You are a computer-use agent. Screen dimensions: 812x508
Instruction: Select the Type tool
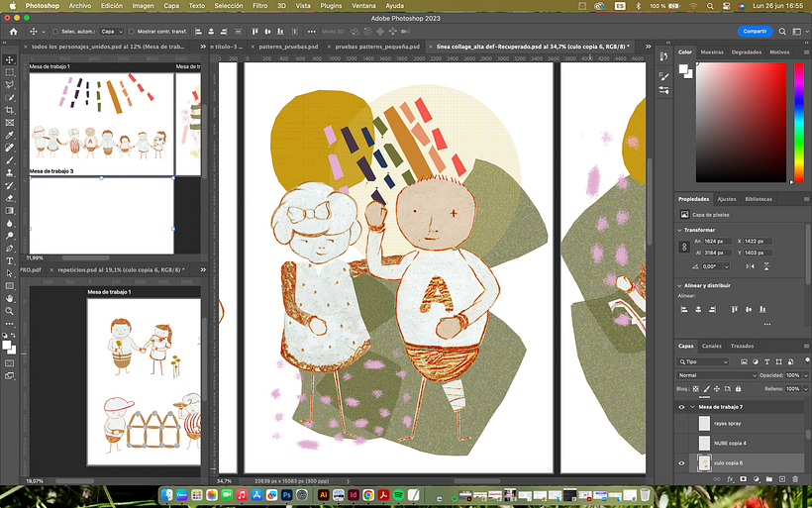[10, 260]
